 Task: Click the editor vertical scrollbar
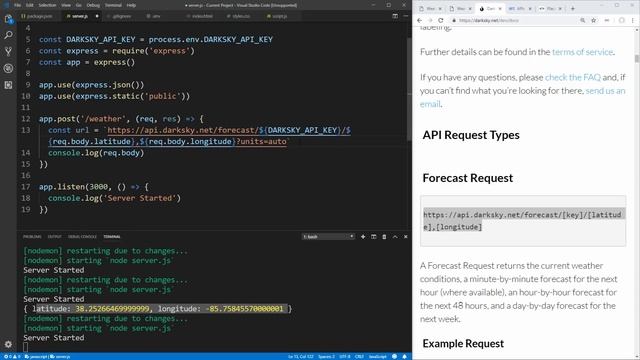click(x=409, y=90)
